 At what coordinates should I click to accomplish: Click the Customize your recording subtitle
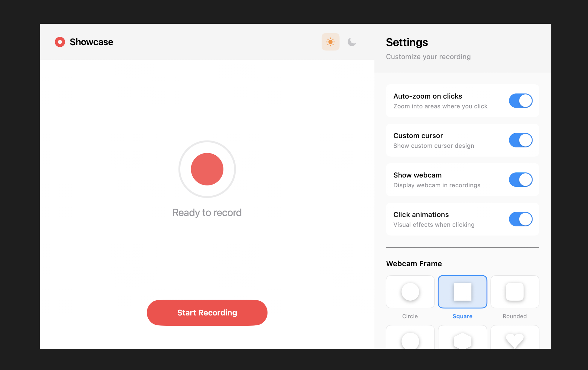pyautogui.click(x=428, y=57)
